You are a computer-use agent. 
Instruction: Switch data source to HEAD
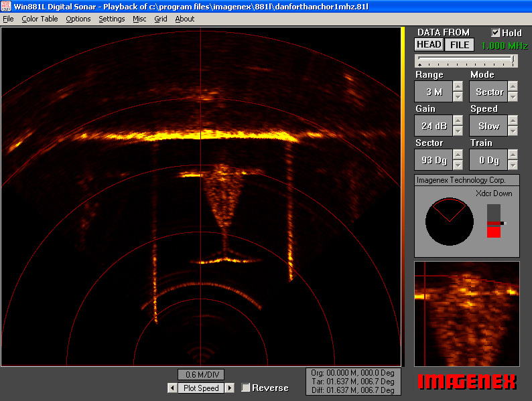point(429,44)
